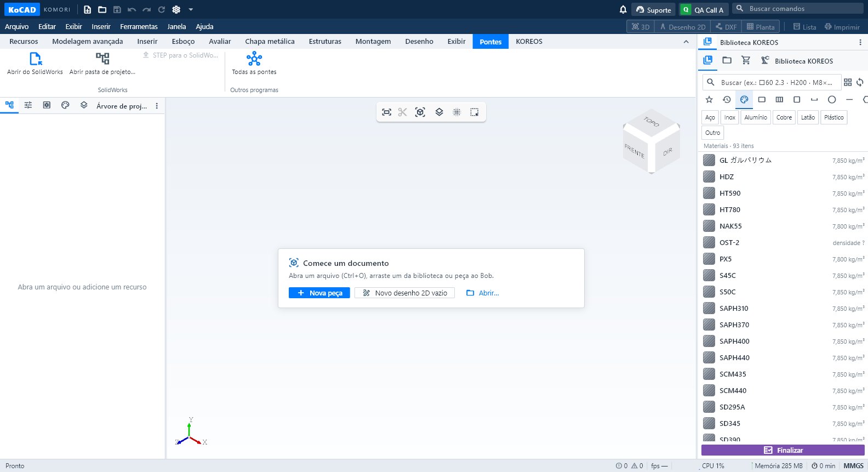Click the layers icon in viewport toolbar
The height and width of the screenshot is (472, 868).
(439, 112)
